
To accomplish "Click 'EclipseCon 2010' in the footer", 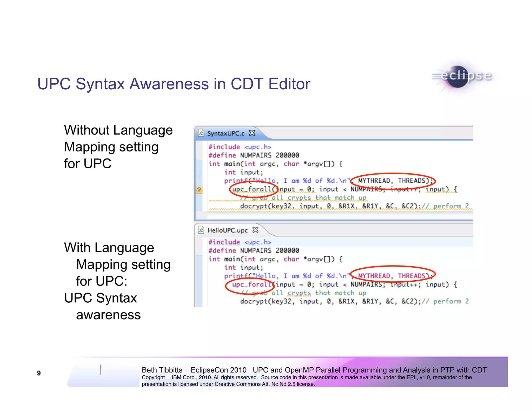I will 218,370.
